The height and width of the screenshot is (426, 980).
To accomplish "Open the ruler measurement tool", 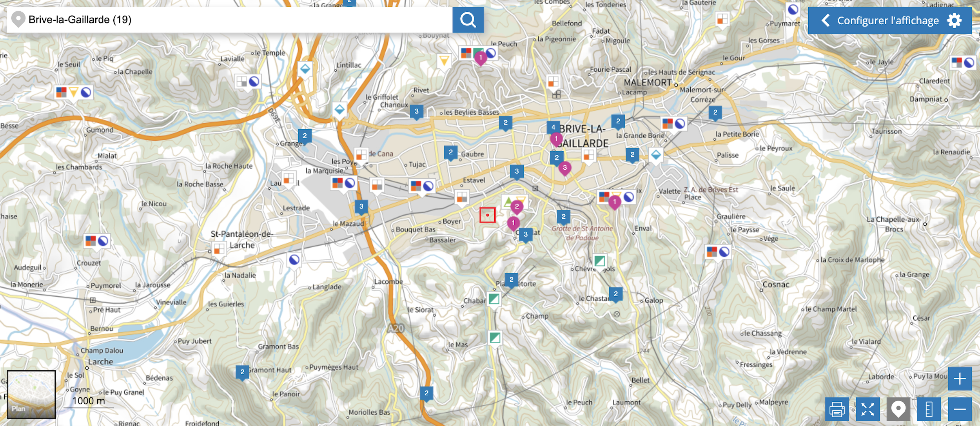I will [929, 410].
